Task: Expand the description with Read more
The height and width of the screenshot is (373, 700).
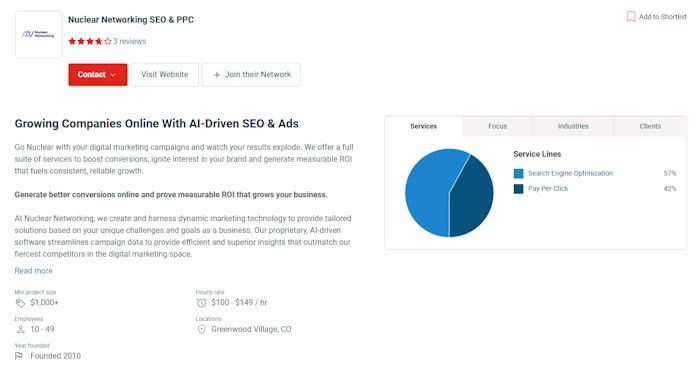Action: pos(33,271)
